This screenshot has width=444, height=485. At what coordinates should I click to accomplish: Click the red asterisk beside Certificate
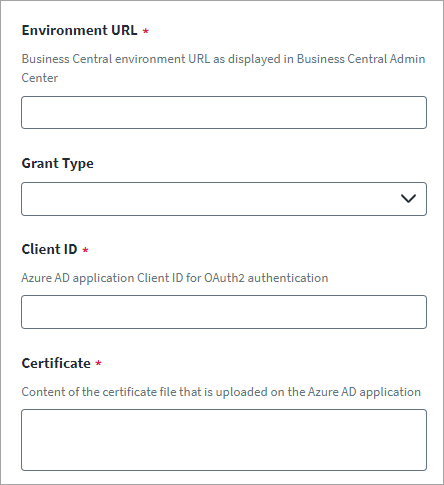pyautogui.click(x=98, y=363)
